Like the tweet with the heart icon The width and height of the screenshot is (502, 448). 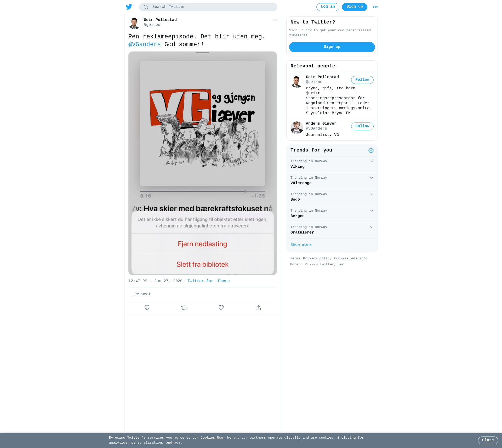pyautogui.click(x=221, y=308)
